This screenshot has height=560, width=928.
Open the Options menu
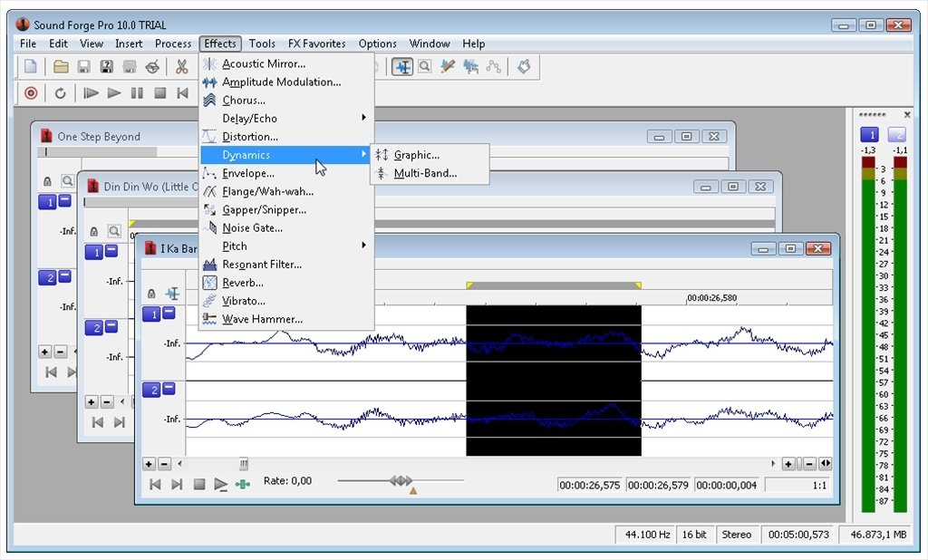377,43
